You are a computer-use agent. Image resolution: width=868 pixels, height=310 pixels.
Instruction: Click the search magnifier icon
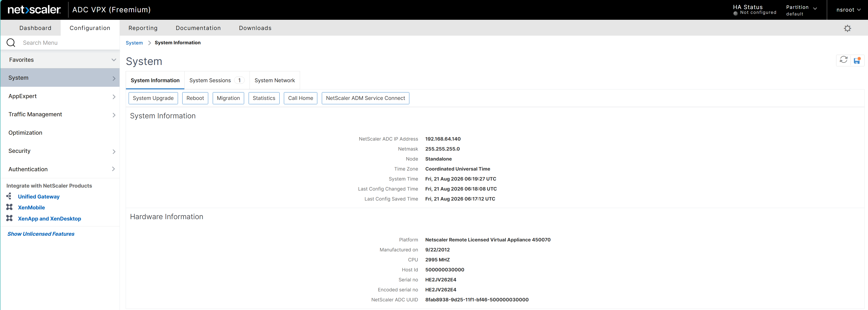(x=11, y=43)
